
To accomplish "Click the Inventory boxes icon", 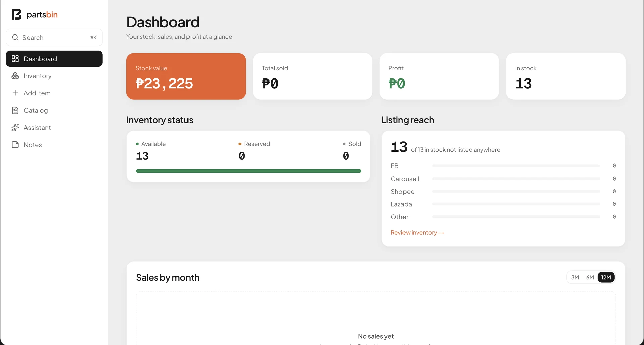I will pos(15,76).
